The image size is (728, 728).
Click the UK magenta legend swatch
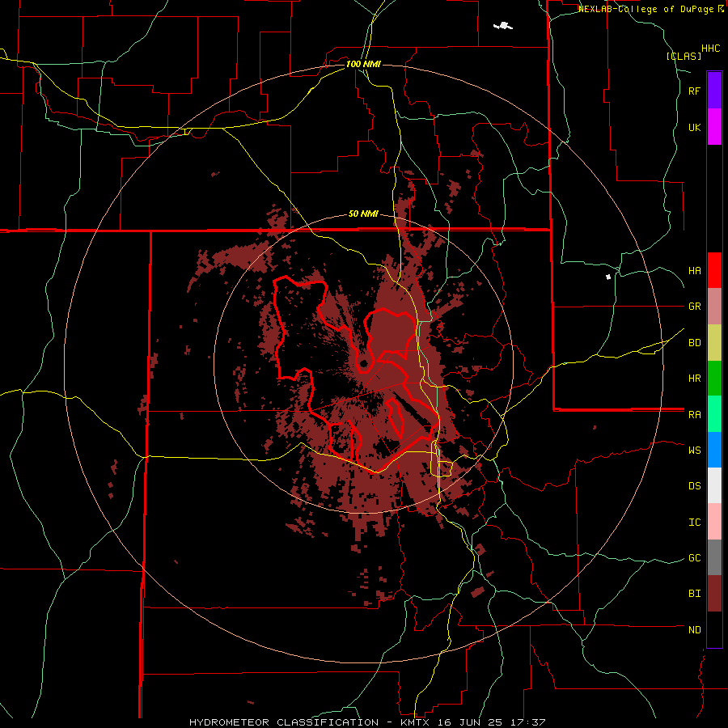pyautogui.click(x=714, y=127)
